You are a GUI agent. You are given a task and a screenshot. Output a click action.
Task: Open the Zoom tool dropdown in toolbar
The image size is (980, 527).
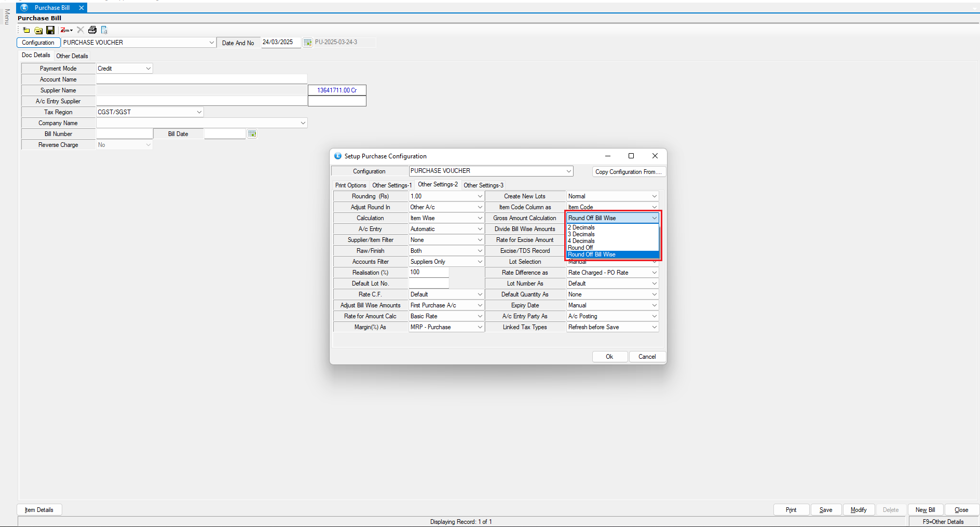coord(66,30)
